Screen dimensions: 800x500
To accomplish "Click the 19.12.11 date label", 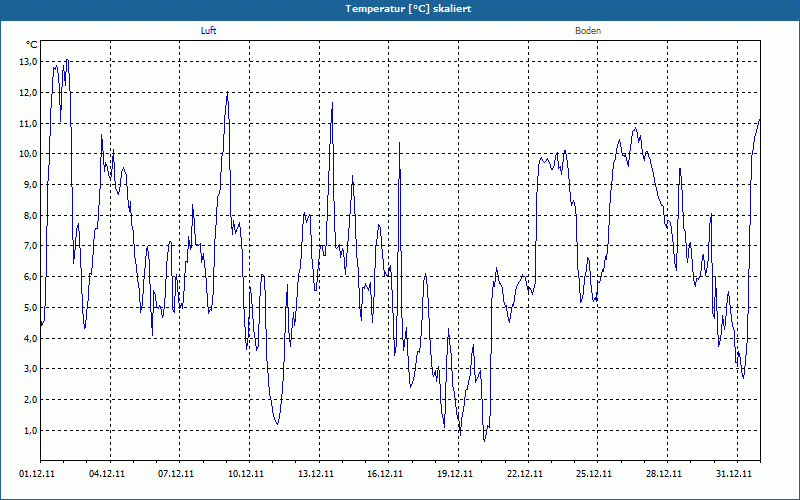I will point(455,473).
